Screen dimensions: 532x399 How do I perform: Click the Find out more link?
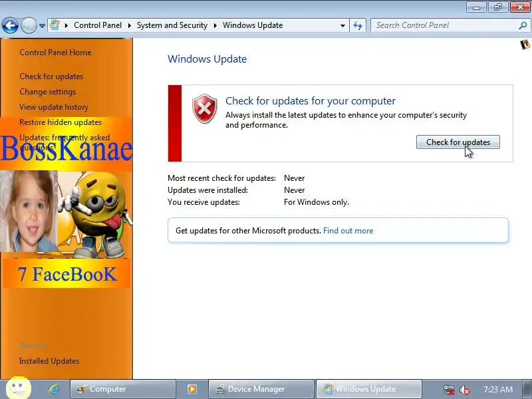point(348,231)
